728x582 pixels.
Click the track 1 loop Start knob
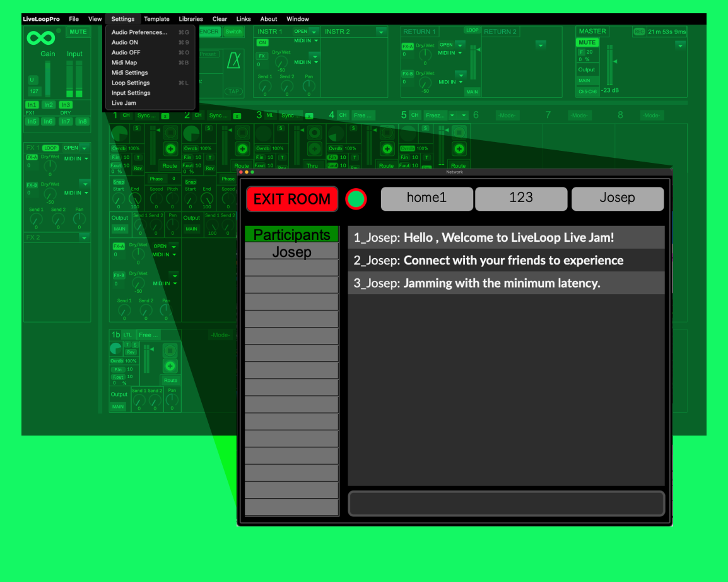click(x=119, y=199)
